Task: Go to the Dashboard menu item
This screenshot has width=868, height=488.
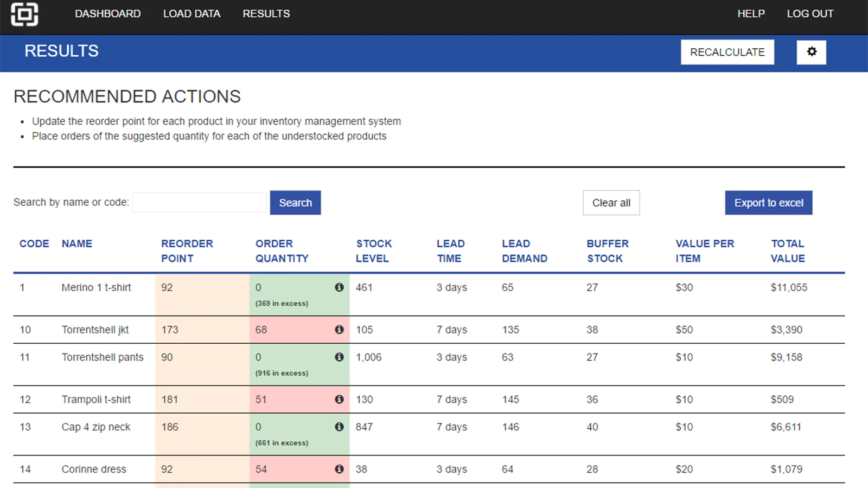Action: (x=107, y=14)
